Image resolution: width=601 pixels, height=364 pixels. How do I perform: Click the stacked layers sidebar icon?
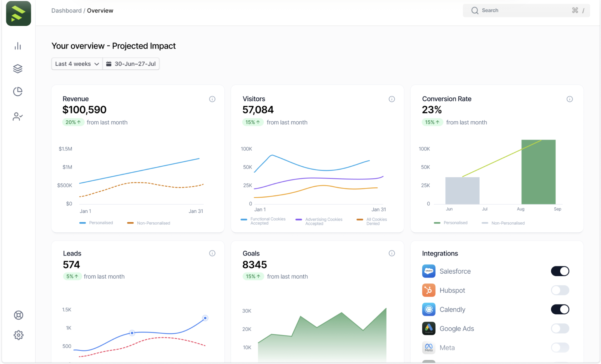[x=18, y=69]
